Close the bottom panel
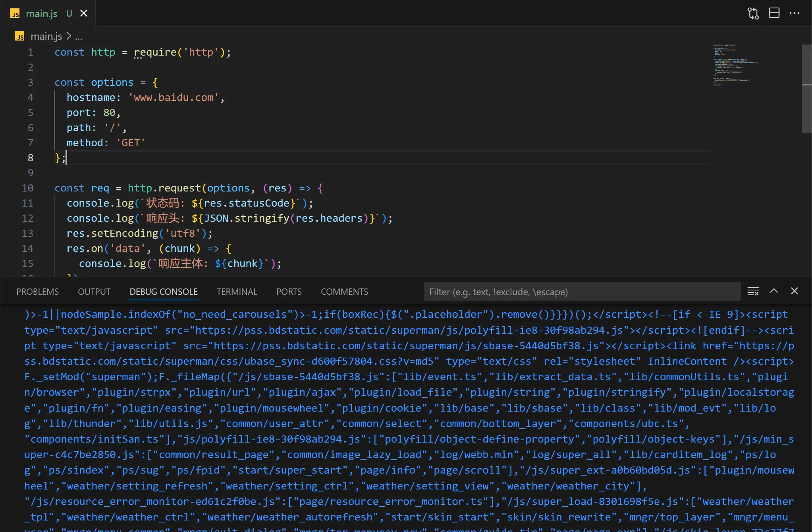 pyautogui.click(x=795, y=291)
